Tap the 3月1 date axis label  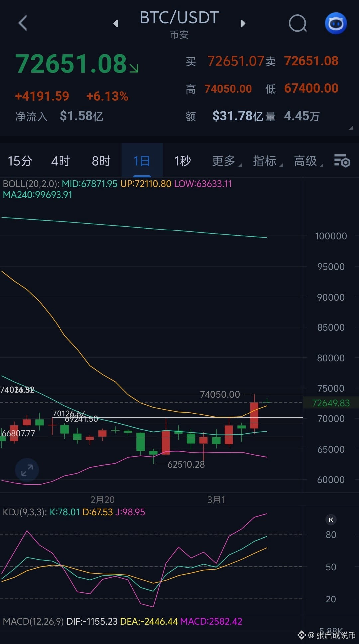(216, 500)
